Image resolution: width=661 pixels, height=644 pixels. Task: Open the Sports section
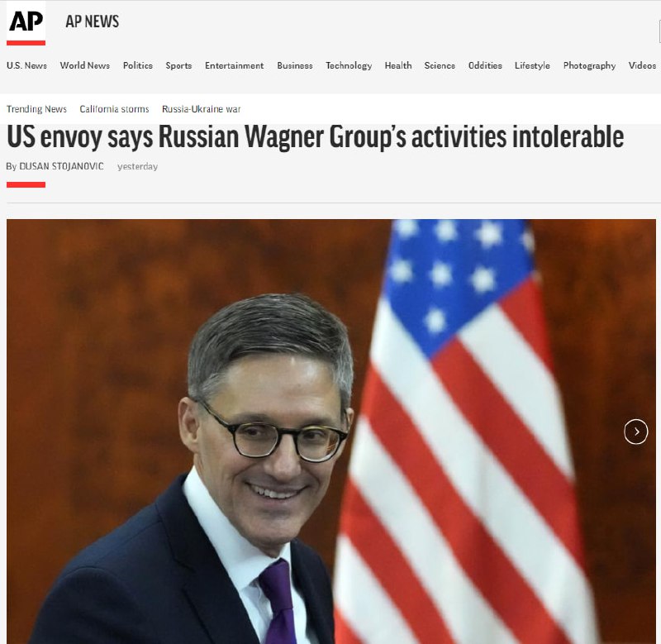coord(178,65)
